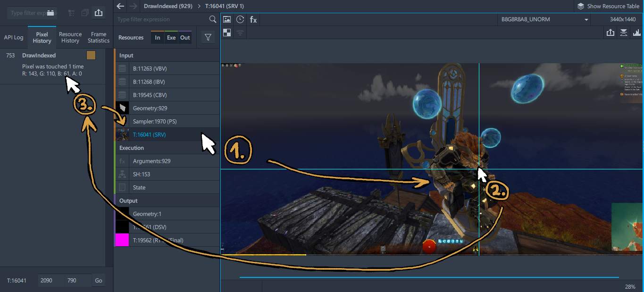Toggle the Exe resources filter

click(x=171, y=38)
